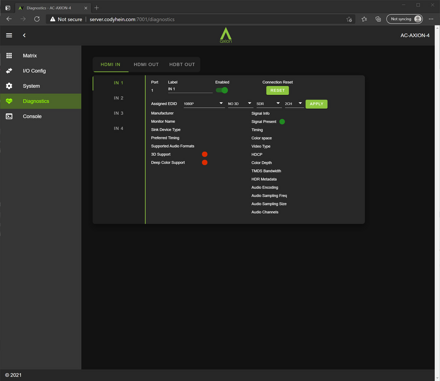Open the 1080P EDID dropdown
This screenshot has width=440, height=381.
point(204,104)
